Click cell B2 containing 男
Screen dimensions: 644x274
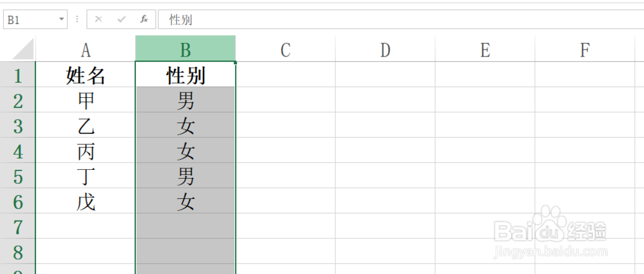pos(185,101)
